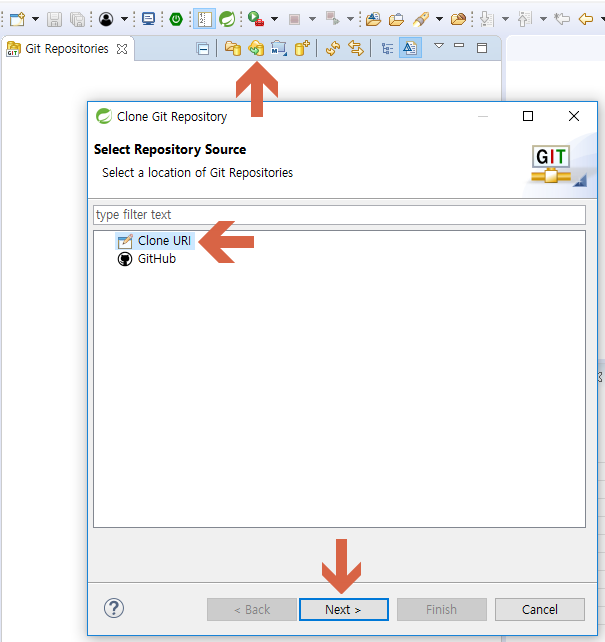
Task: Click Add existing local Git repository icon
Action: pyautogui.click(x=233, y=49)
